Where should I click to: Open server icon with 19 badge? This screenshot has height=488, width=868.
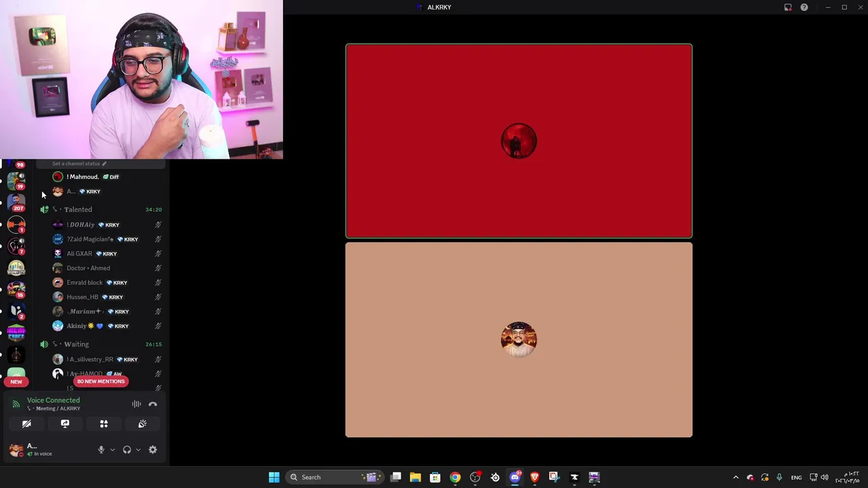click(16, 180)
